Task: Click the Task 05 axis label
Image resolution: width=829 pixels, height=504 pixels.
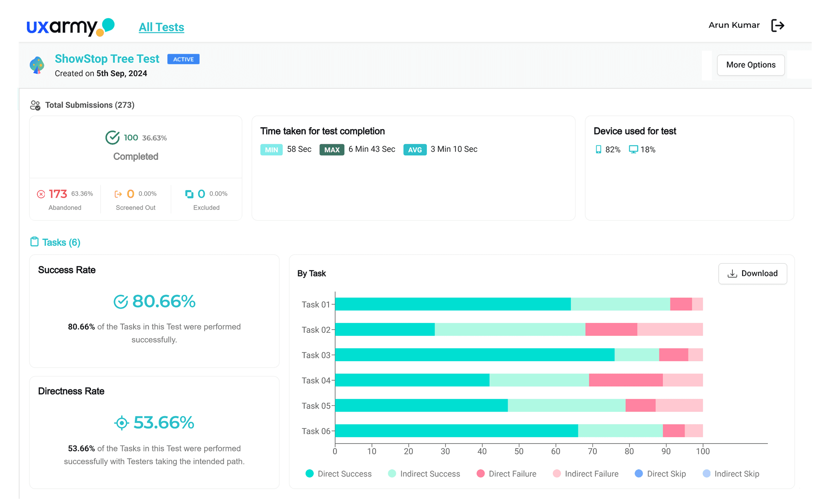Action: (x=316, y=406)
